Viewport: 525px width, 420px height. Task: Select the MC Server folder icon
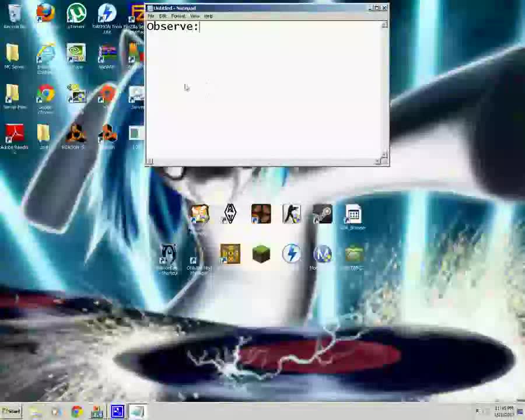click(13, 54)
